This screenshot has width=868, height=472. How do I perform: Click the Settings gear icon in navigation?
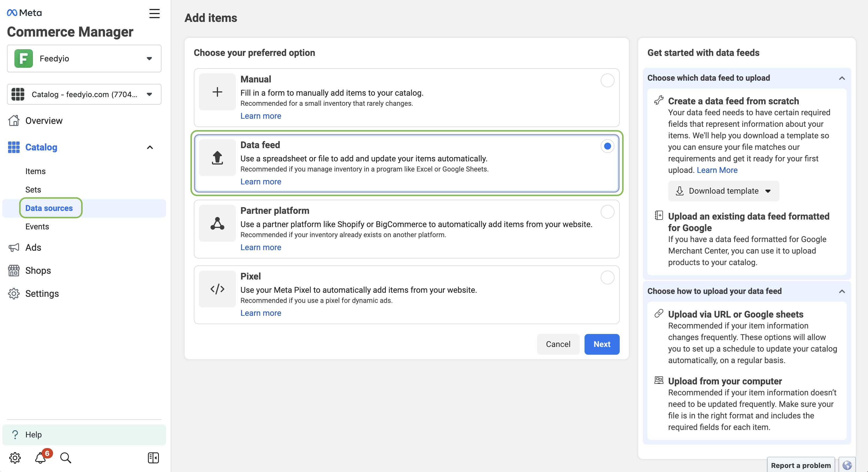pos(14,294)
